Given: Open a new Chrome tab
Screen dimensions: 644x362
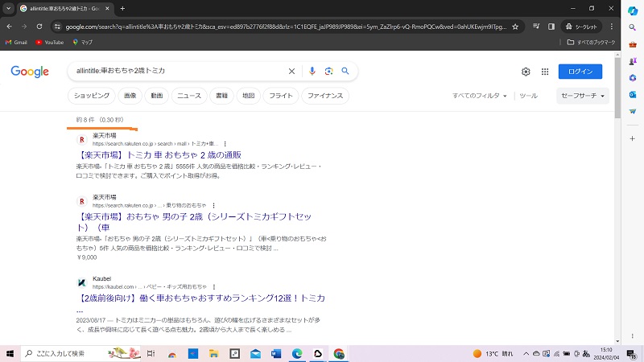Looking at the screenshot, I should tap(122, 8).
